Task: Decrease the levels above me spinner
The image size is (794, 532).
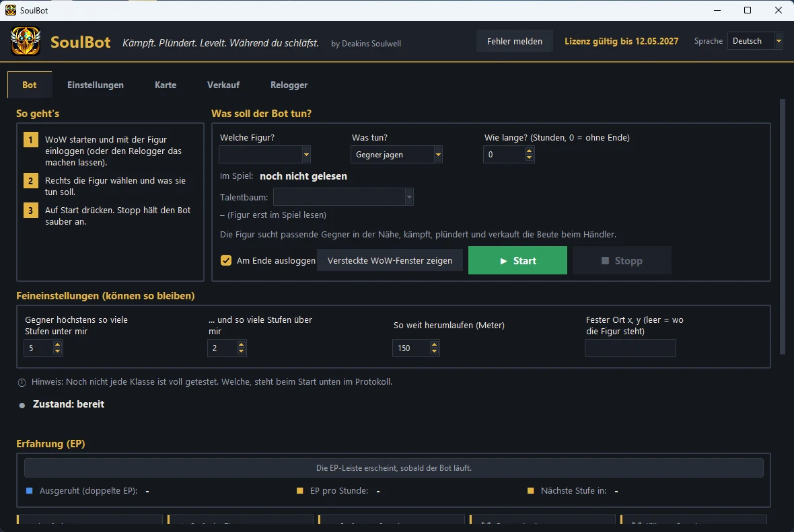Action: (241, 351)
